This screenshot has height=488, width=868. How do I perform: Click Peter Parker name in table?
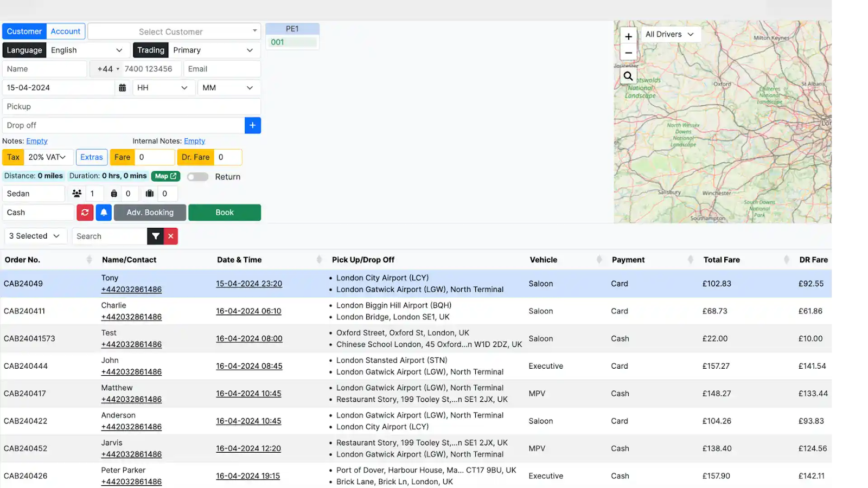tap(123, 470)
